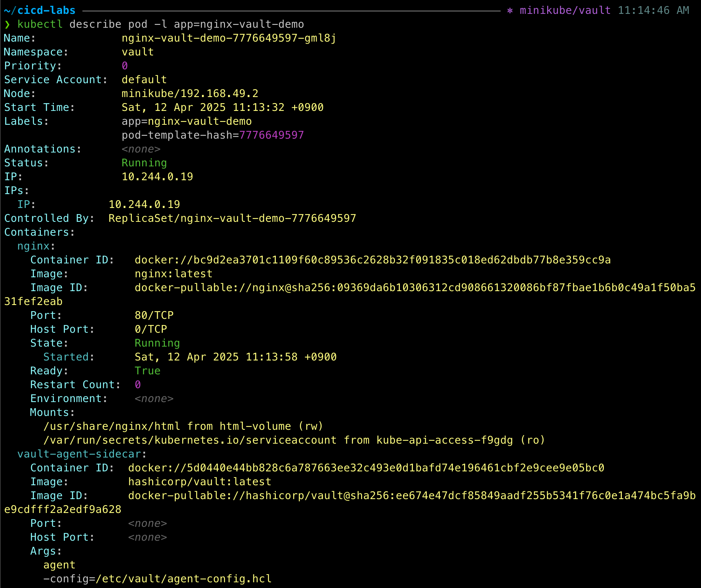Click the Restart Count value 0
Image resolution: width=701 pixels, height=588 pixels.
tap(138, 385)
